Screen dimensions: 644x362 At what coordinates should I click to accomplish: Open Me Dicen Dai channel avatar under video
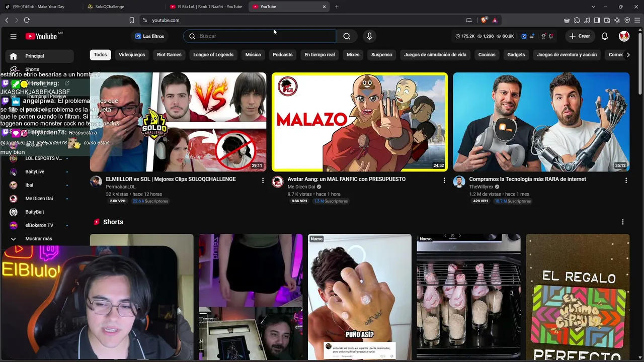(x=277, y=182)
